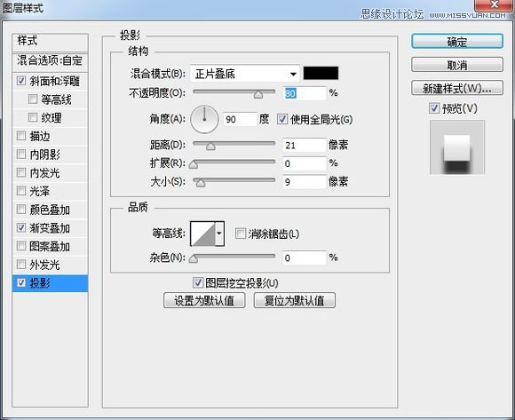
Task: Enable the 纹理 checkbox
Action: coord(33,117)
